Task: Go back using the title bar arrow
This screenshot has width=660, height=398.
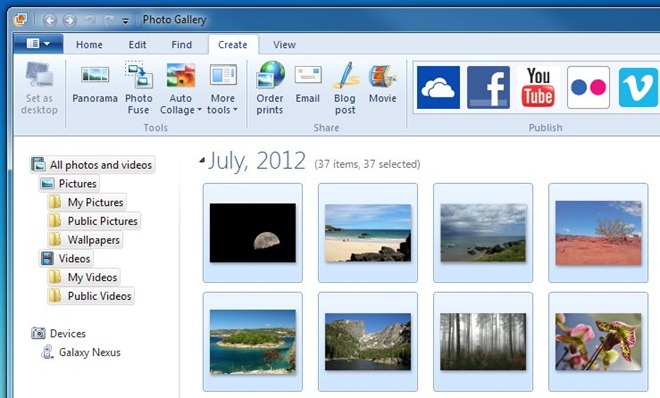Action: (50, 20)
